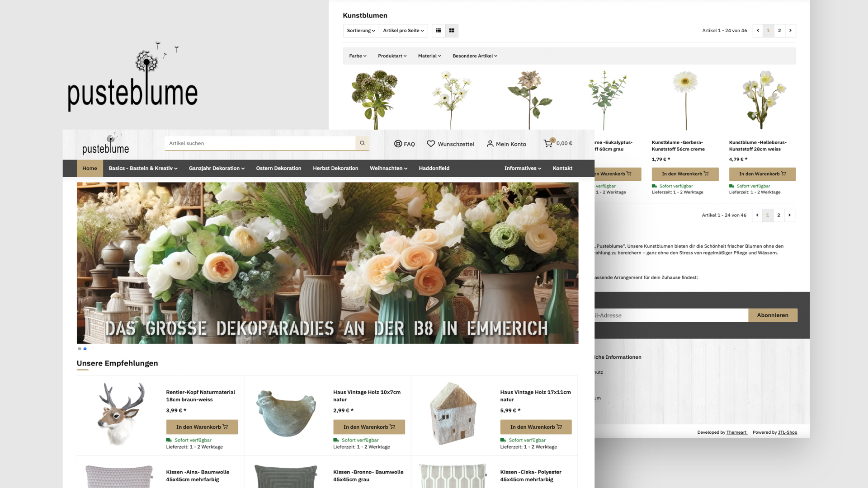The height and width of the screenshot is (488, 868).
Task: Switch to list view icon in Kunstblumen page
Action: point(439,31)
